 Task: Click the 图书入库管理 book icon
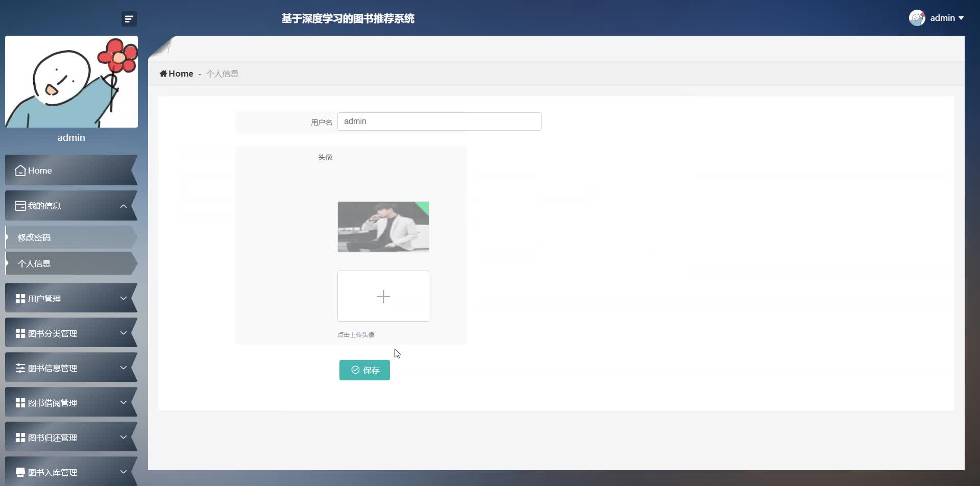point(20,472)
